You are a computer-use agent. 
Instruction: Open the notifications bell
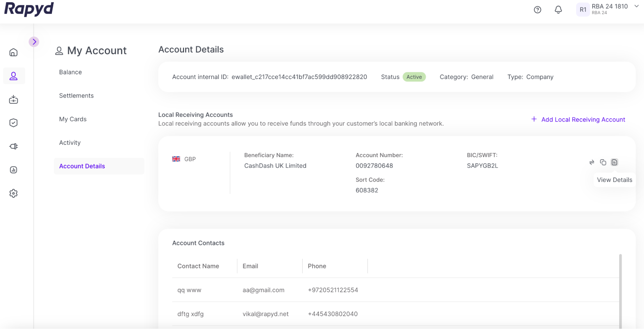point(558,10)
